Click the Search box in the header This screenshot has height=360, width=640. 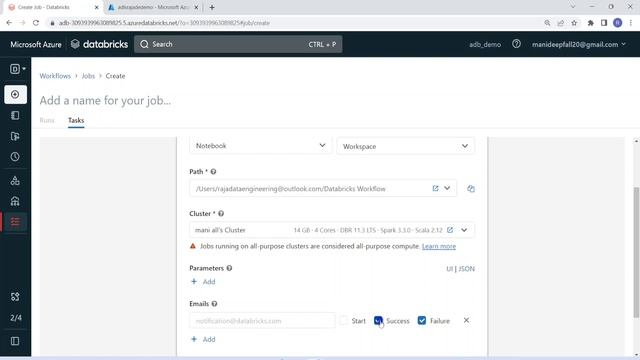pyautogui.click(x=238, y=44)
